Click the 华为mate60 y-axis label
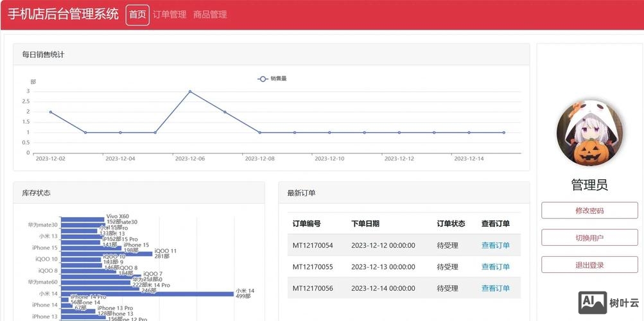644x321 pixels. (43, 282)
